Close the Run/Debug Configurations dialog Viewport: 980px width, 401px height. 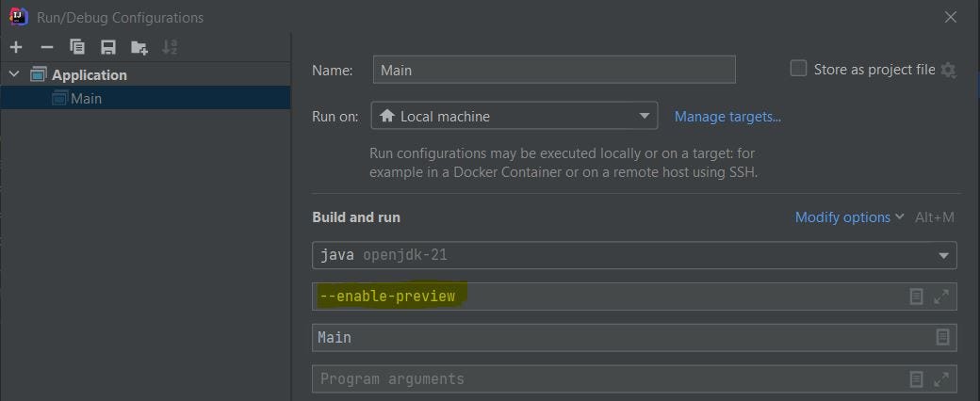coord(952,16)
